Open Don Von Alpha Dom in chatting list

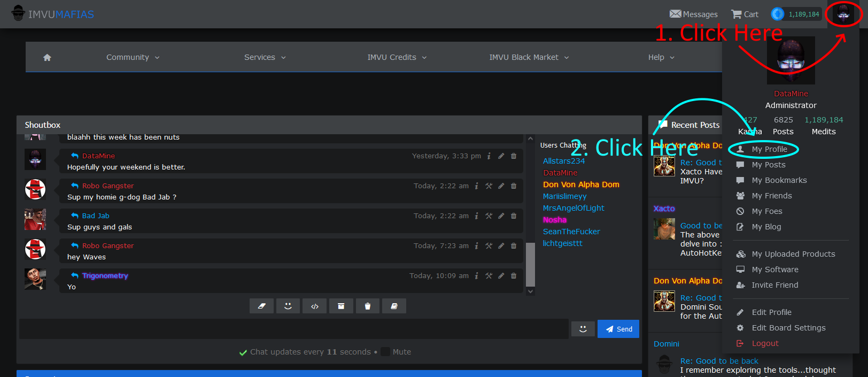click(x=581, y=184)
